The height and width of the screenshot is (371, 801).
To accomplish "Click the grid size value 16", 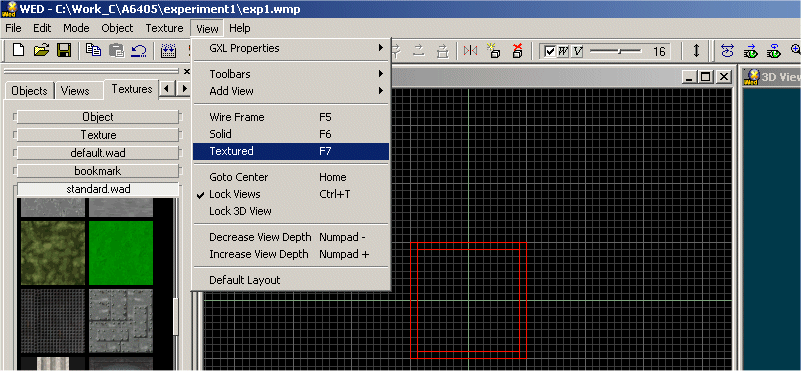I will [x=659, y=51].
